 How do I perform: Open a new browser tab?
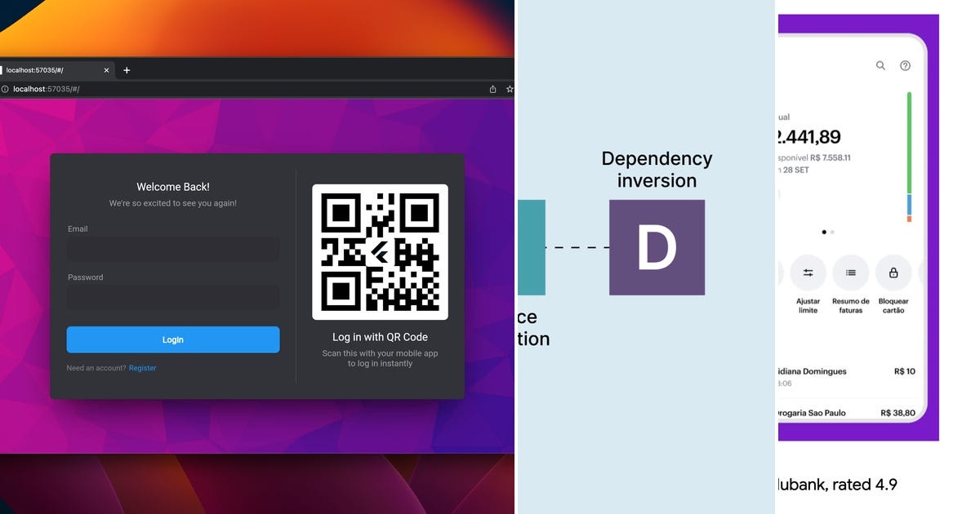click(x=126, y=69)
